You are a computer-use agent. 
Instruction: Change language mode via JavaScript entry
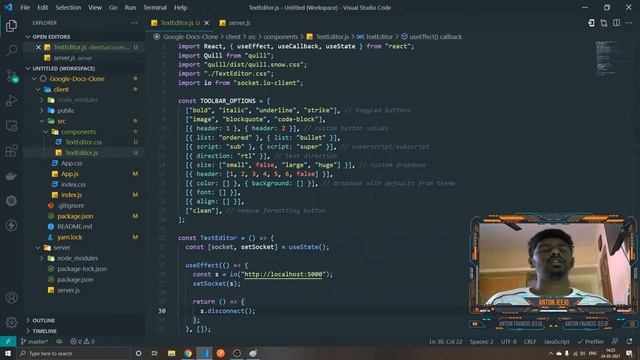556,341
